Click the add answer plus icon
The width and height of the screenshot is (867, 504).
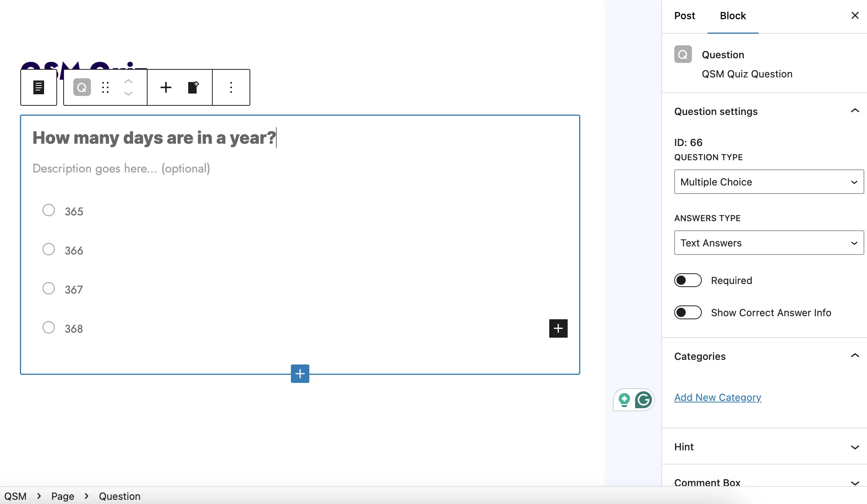(558, 328)
